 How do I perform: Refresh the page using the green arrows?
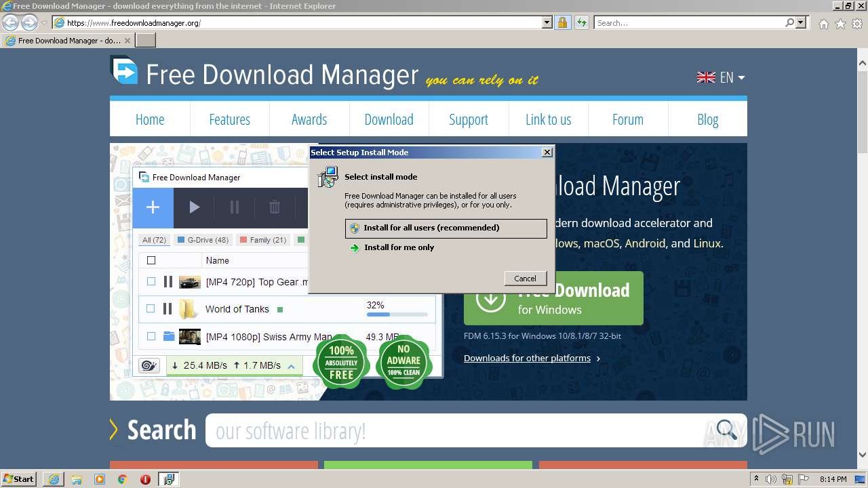[581, 22]
